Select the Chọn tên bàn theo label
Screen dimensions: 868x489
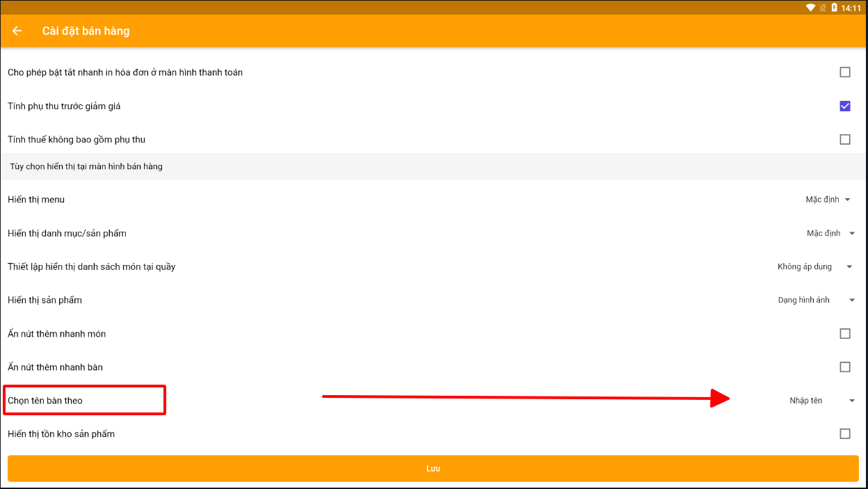[x=45, y=400]
